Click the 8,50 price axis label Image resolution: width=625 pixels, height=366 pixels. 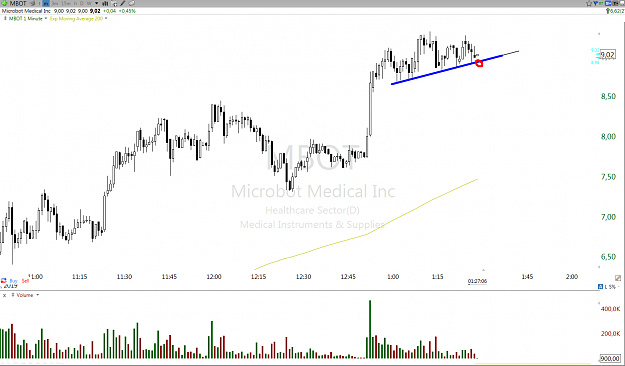point(608,96)
